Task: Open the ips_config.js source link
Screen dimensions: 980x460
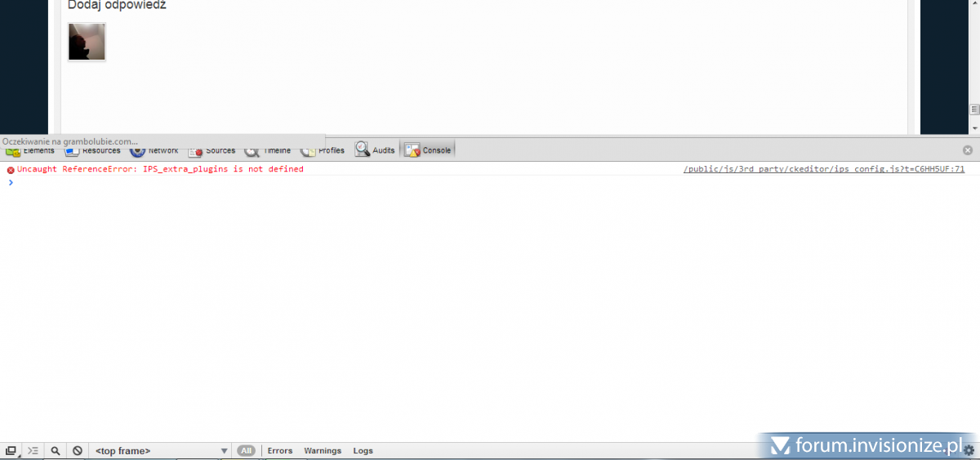Action: pyautogui.click(x=823, y=169)
